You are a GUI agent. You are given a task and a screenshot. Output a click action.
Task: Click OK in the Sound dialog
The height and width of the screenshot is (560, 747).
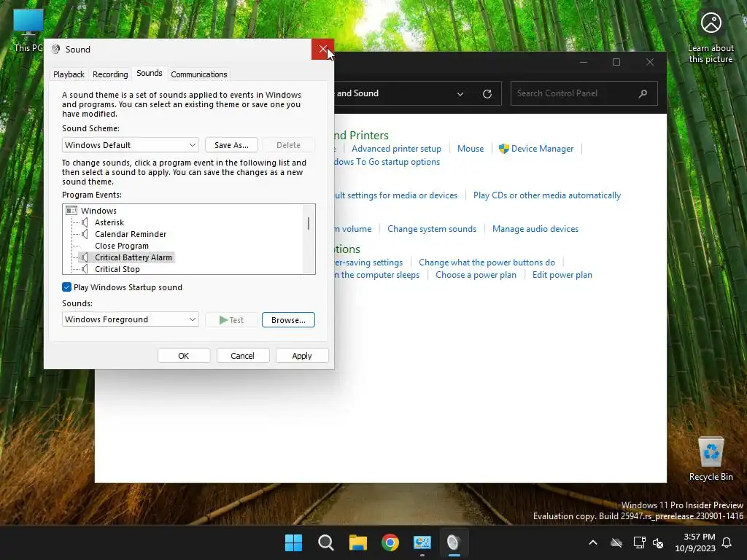[x=183, y=356]
